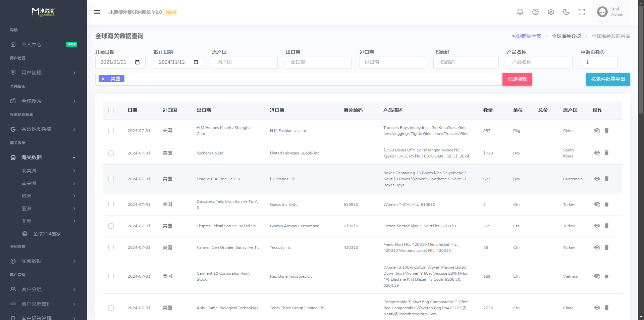This screenshot has height=320, width=644.
Task: Click the 原产国 input field
Action: (x=245, y=62)
